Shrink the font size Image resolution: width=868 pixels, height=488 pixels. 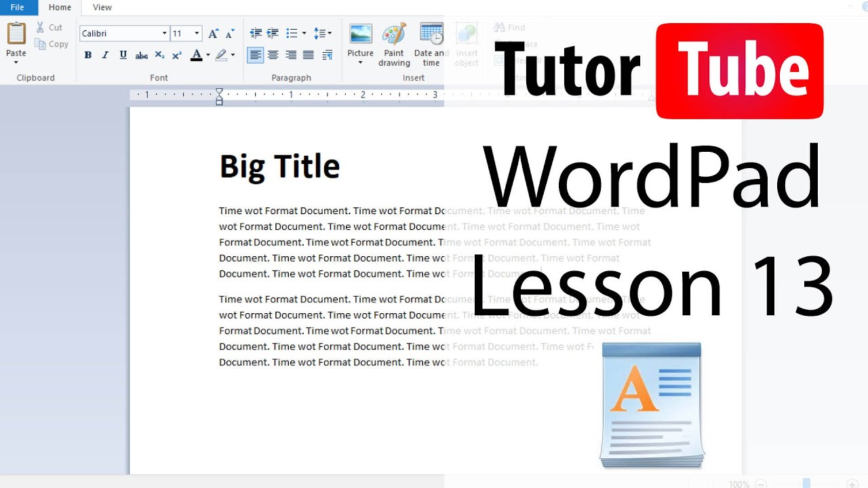tap(230, 33)
